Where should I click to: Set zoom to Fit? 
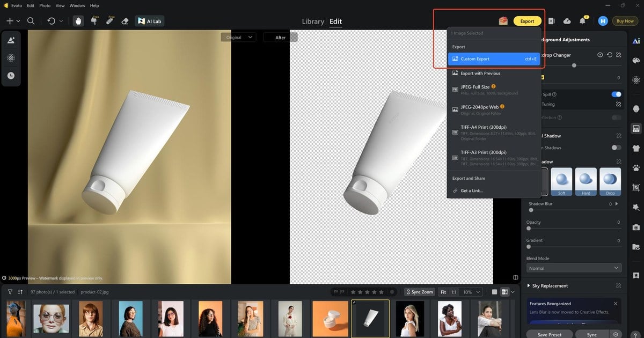443,292
